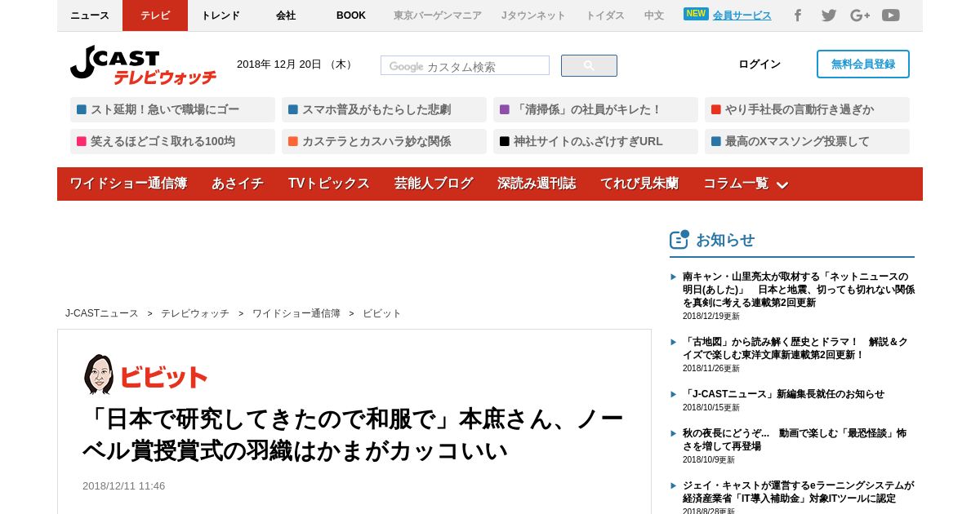Click the NEW badge beside 会員サービス
Image resolution: width=980 pixels, height=514 pixels.
coord(696,14)
